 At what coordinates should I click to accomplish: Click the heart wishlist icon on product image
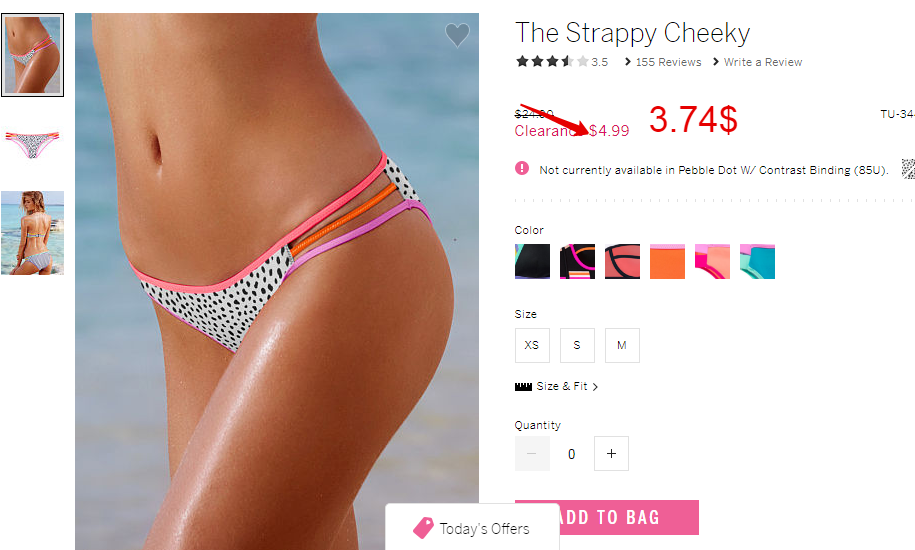pyautogui.click(x=457, y=35)
